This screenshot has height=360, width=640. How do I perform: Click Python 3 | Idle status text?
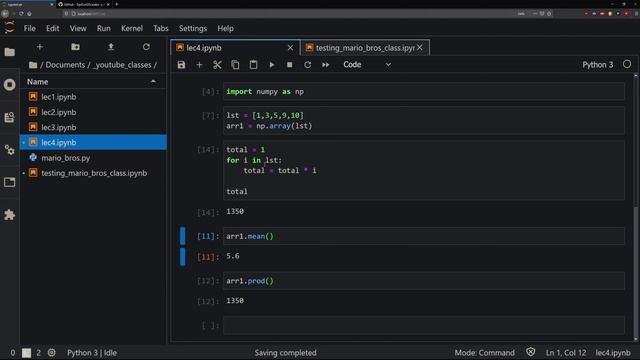(92, 353)
